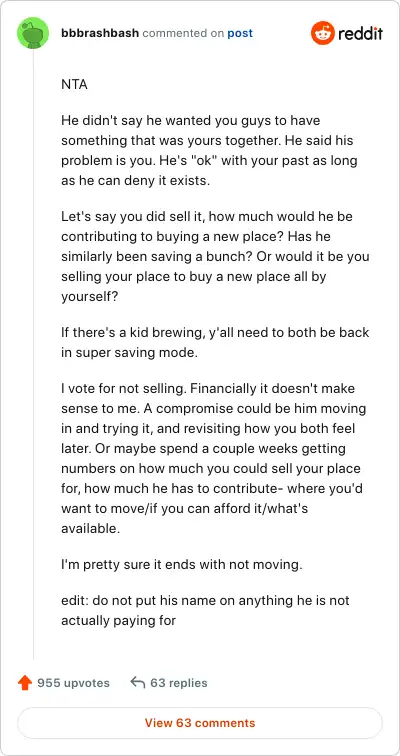Click the single word "yourself?" line
Screen dimensions: 400x756
(90, 296)
